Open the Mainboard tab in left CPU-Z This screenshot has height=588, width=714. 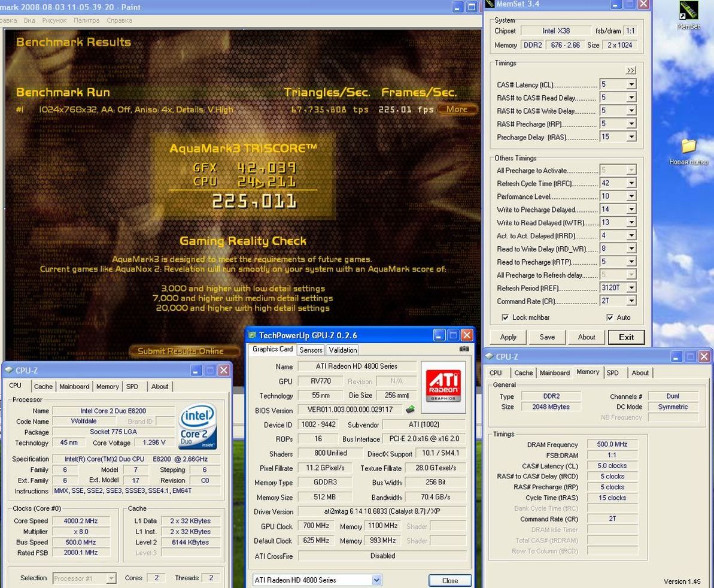coord(74,387)
